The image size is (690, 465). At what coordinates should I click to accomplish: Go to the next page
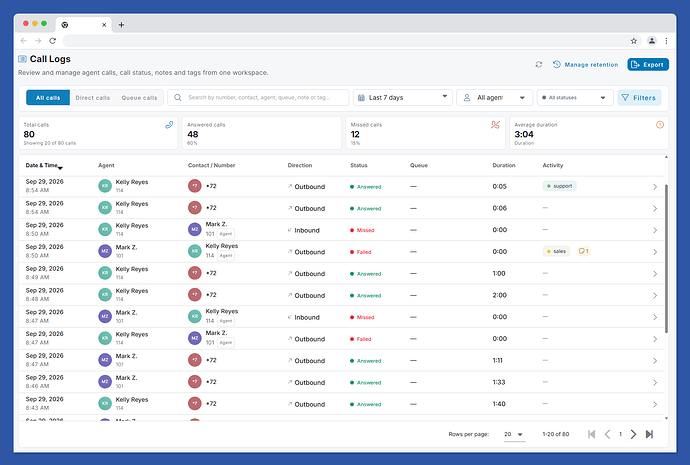point(633,434)
